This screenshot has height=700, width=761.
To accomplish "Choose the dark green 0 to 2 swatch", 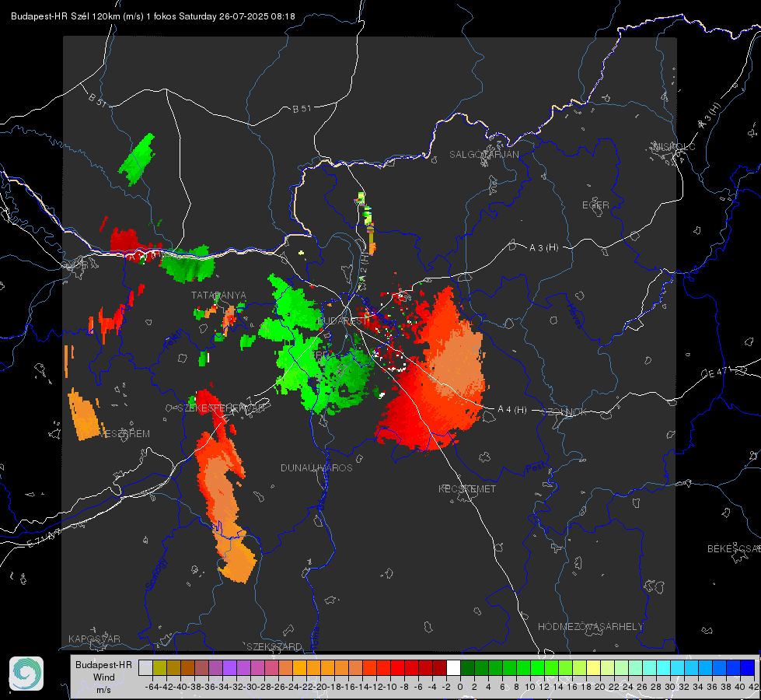I will [x=467, y=667].
